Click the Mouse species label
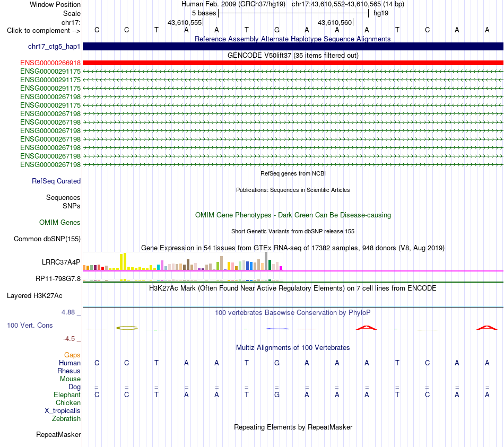This screenshot has width=504, height=447. (x=71, y=379)
